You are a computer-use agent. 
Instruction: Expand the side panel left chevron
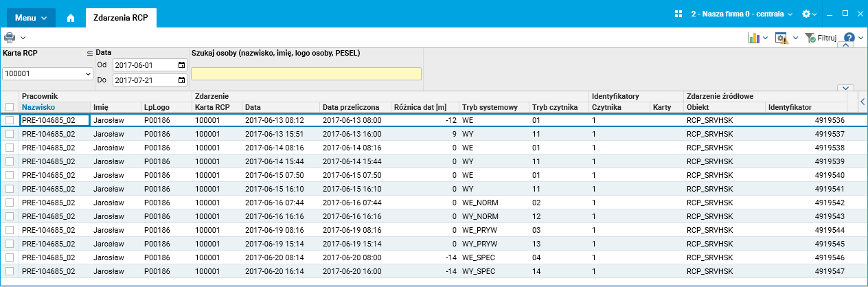[862, 102]
